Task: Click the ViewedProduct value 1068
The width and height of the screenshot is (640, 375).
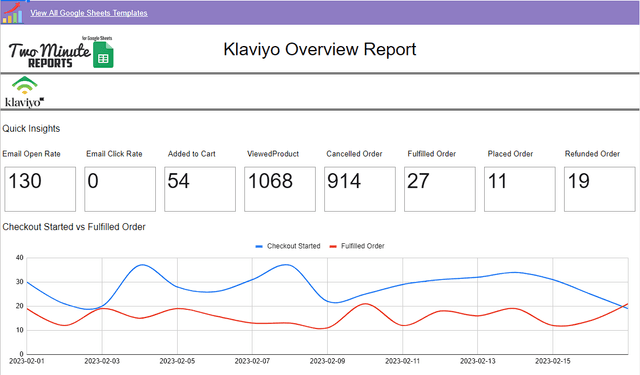Action: (270, 181)
